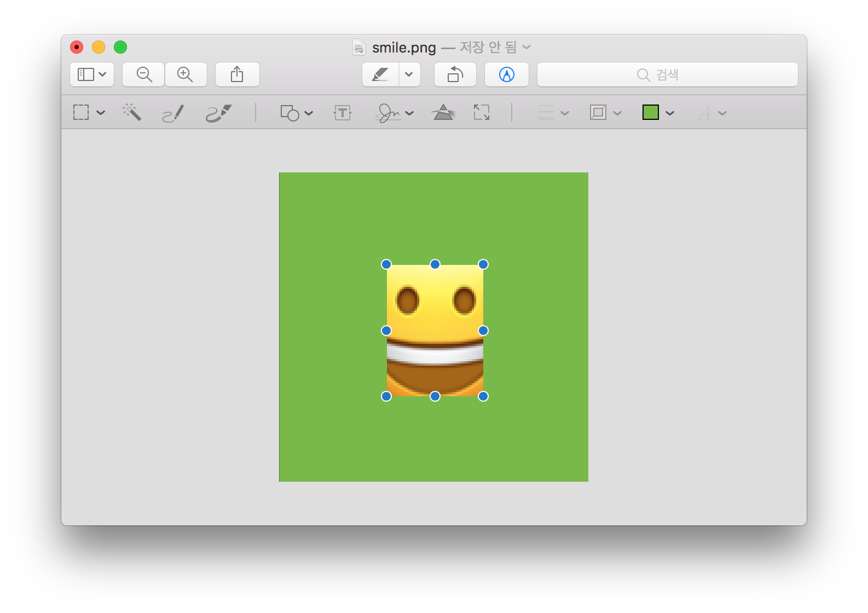Expand the Shape Style dropdown chevron
Image resolution: width=868 pixels, height=613 pixels.
565,113
